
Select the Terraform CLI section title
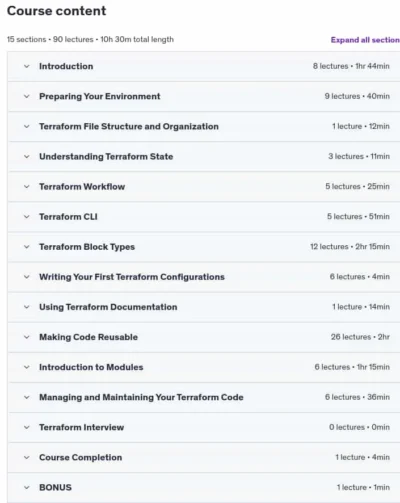point(68,217)
